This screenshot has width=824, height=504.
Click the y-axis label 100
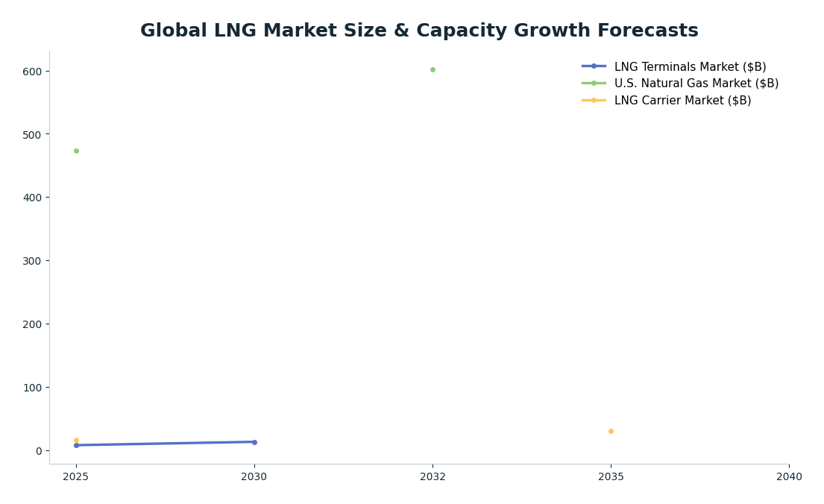(x=32, y=388)
